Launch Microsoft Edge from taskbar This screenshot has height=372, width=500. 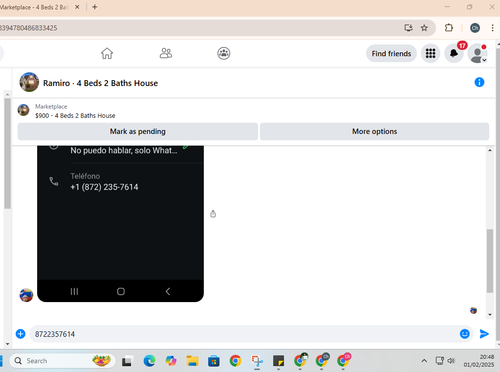point(149,361)
